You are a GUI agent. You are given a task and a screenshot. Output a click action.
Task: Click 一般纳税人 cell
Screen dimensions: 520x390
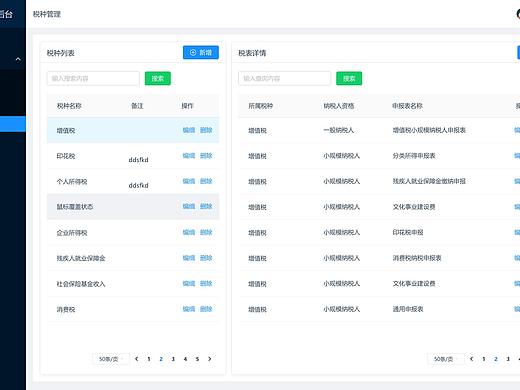pos(338,130)
